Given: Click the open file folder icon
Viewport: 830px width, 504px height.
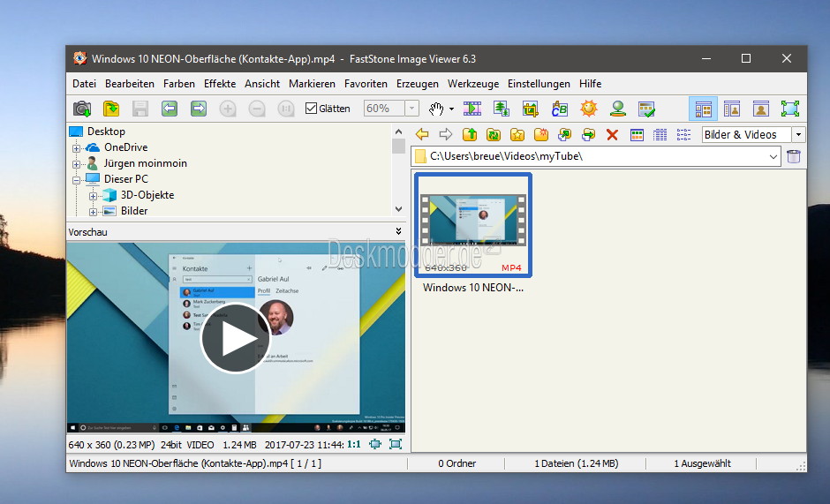Looking at the screenshot, I should [111, 109].
